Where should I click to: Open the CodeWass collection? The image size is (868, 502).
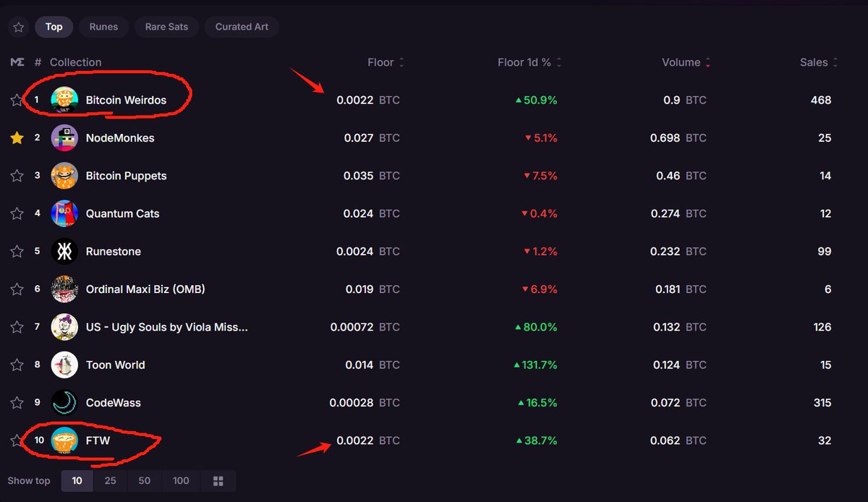coord(113,403)
